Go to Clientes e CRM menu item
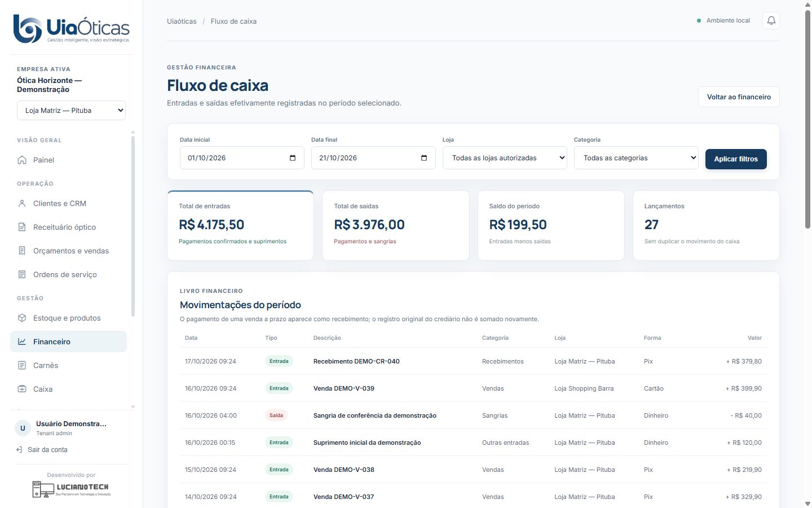This screenshot has width=812, height=508. pos(68,203)
